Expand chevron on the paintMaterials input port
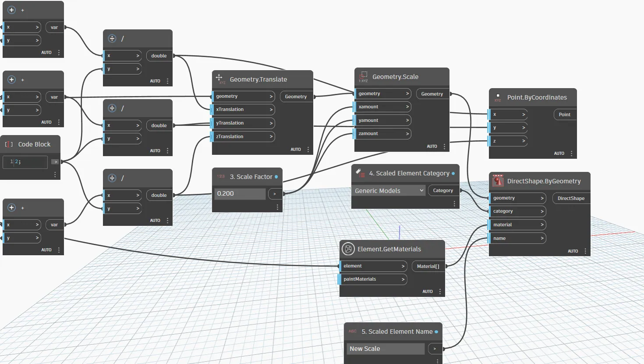 click(x=403, y=279)
